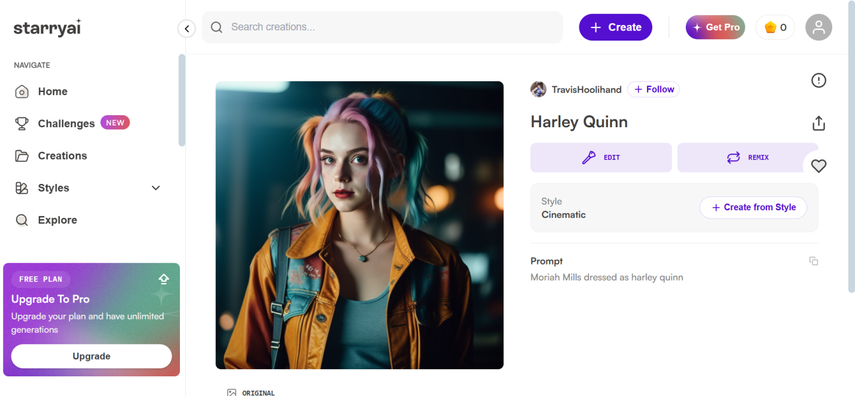Share the creation with the share icon
855x396 pixels.
coord(818,123)
